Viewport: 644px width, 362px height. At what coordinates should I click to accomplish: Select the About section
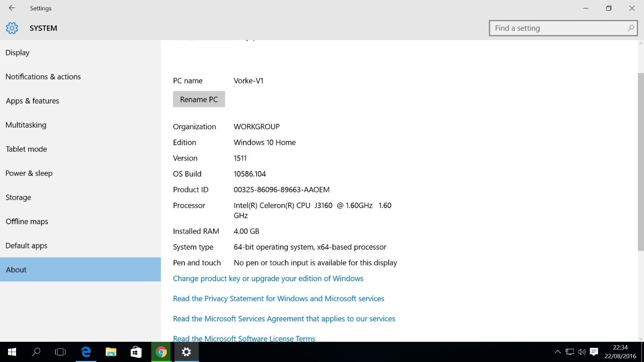(x=80, y=270)
